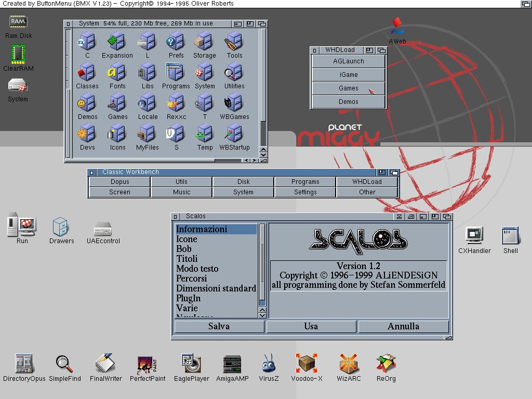532x399 pixels.
Task: Click System window right scroll arrow
Action: tap(254, 161)
